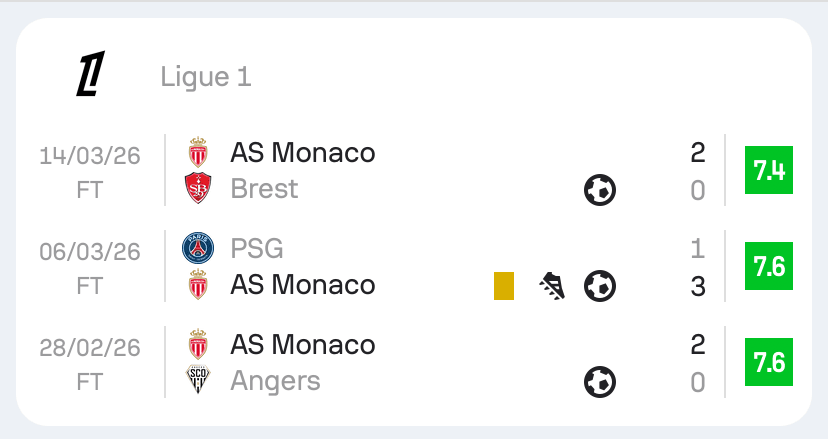Click the assist boot icon

tap(552, 286)
